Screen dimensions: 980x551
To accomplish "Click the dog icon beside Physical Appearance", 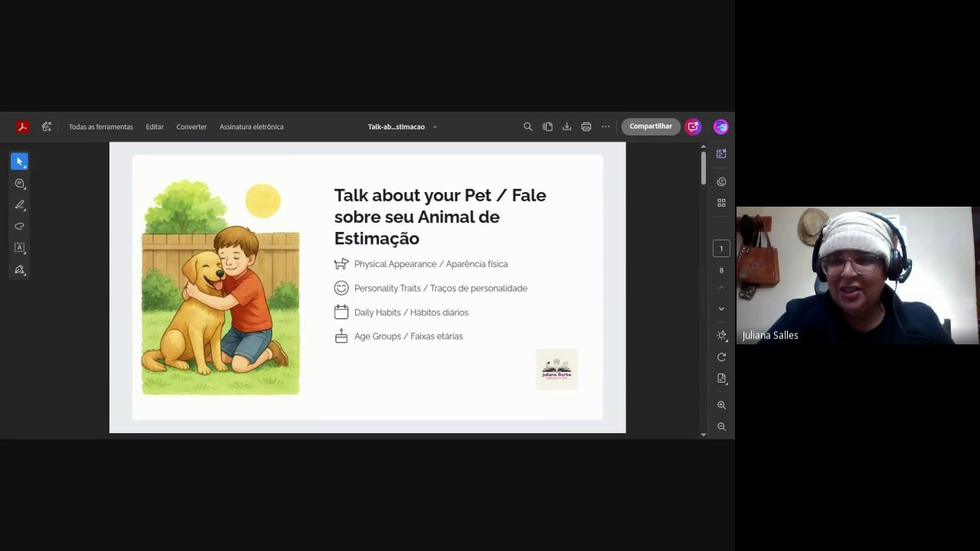I will coord(341,264).
